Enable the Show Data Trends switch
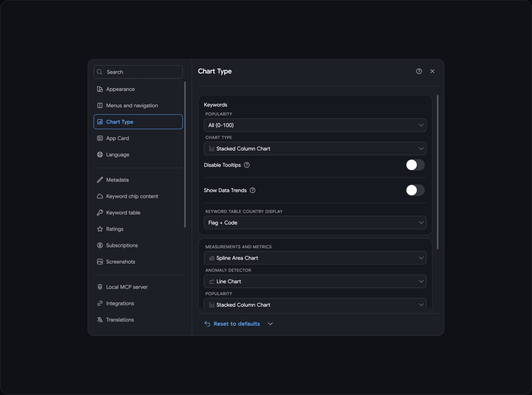The height and width of the screenshot is (395, 532). (415, 190)
